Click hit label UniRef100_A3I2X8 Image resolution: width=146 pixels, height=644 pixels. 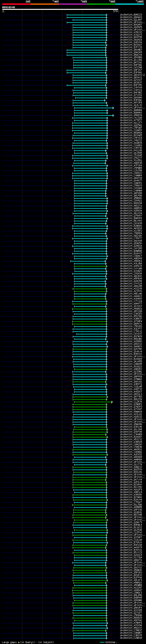131,289
